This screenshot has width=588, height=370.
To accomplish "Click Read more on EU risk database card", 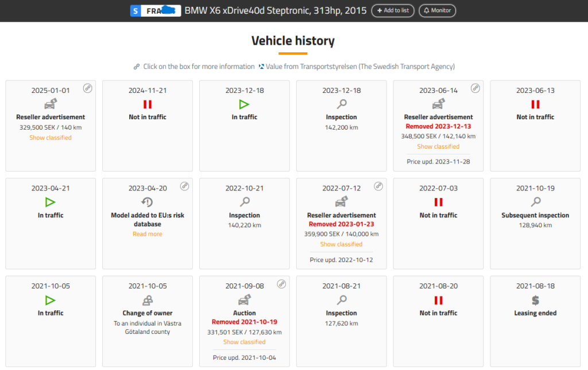I will (148, 234).
